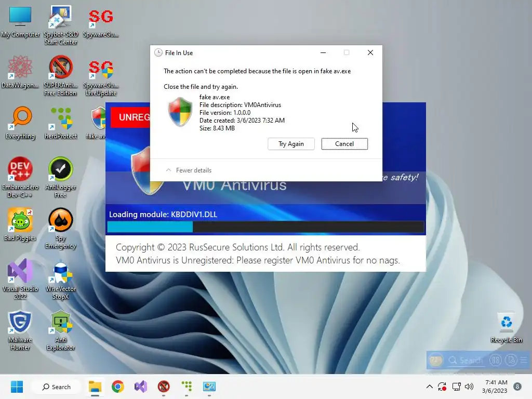
Task: Open Visual Studio 2022 desktop shortcut
Action: point(20,279)
